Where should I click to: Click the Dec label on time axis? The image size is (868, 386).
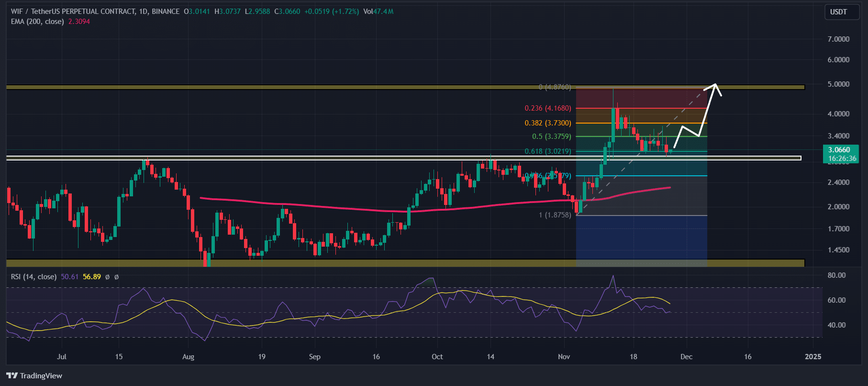click(687, 356)
